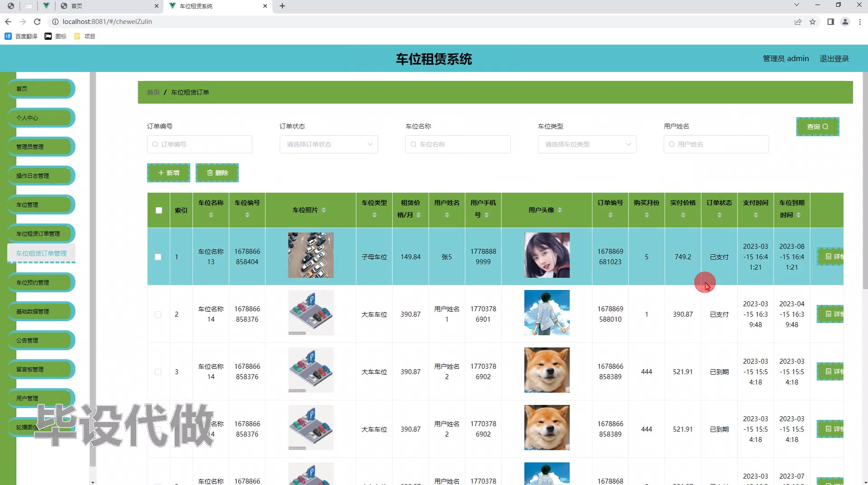Viewport: 868px width, 485px height.
Task: Check row 3 checkbox for order 1678866858389
Action: click(x=158, y=372)
